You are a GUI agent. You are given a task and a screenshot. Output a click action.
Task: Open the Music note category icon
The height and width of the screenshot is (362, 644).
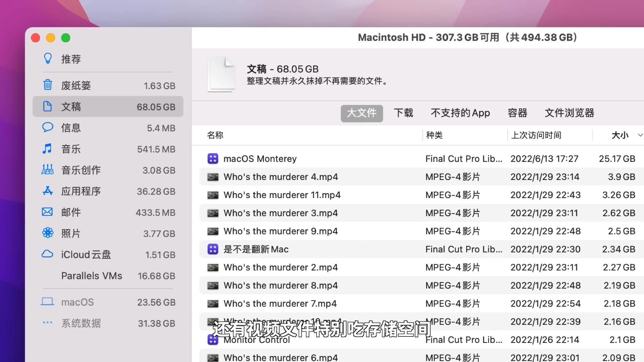[47, 148]
